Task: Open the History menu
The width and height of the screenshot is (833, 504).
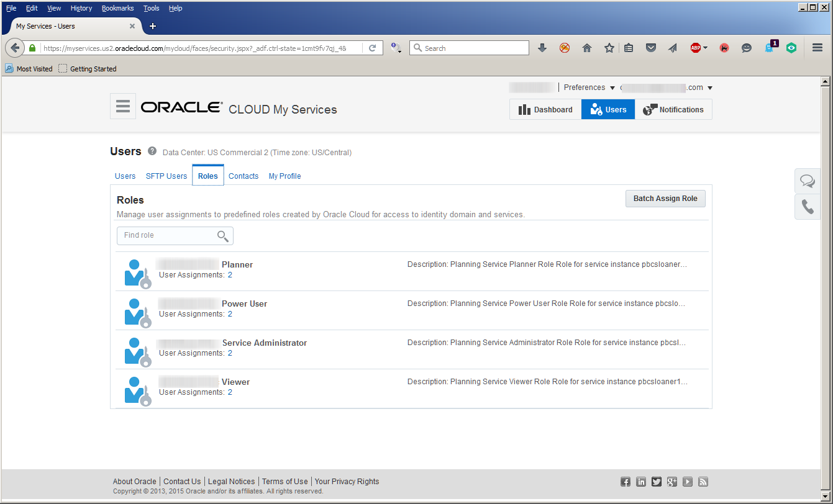Action: pos(81,8)
